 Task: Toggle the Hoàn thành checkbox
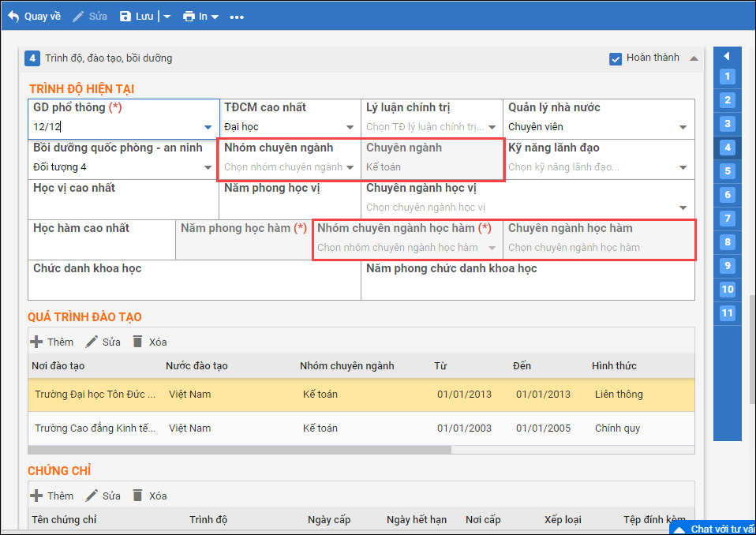click(616, 59)
